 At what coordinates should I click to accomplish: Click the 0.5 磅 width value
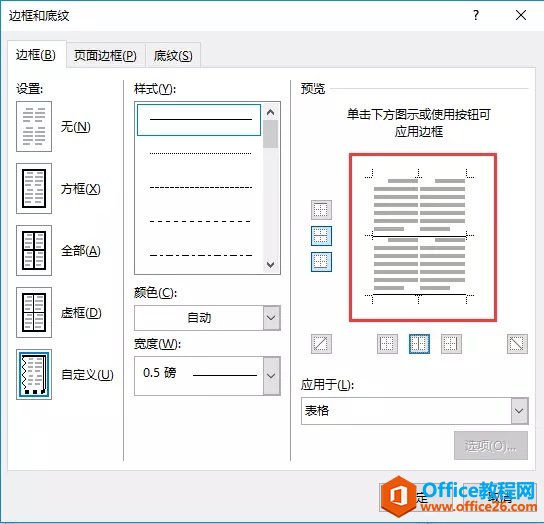(x=160, y=373)
